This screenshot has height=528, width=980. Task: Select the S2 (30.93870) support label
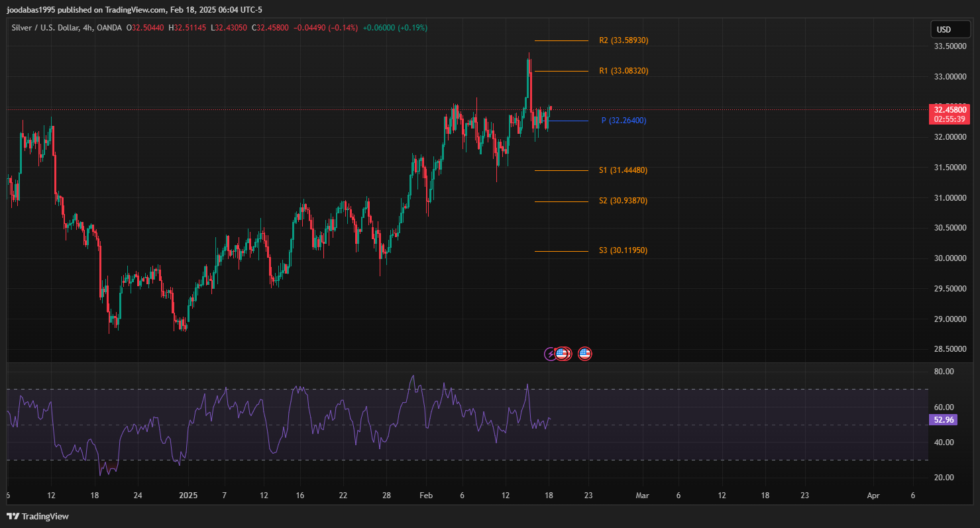(623, 201)
